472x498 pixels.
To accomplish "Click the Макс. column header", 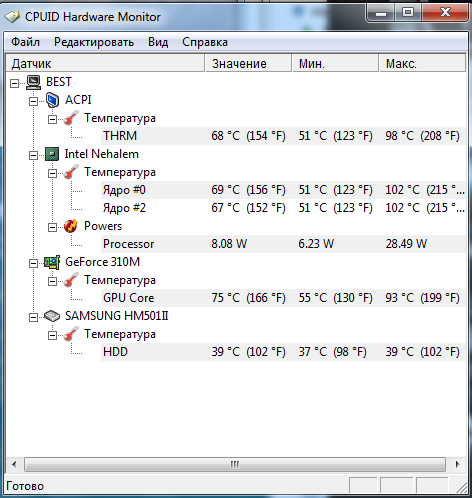I will tap(422, 63).
